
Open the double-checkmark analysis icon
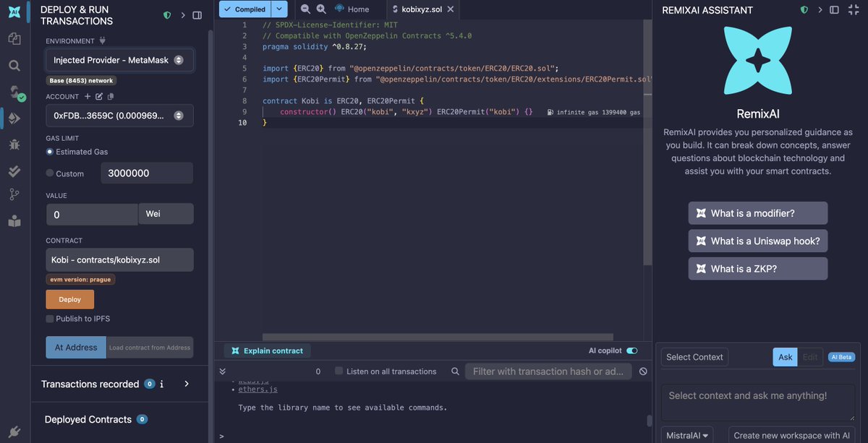[x=14, y=171]
